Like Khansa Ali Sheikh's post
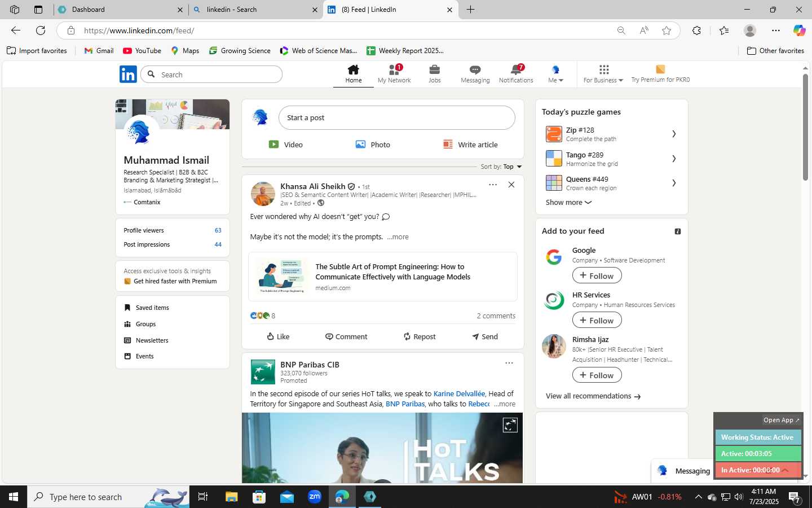Image resolution: width=812 pixels, height=508 pixels. coord(278,336)
